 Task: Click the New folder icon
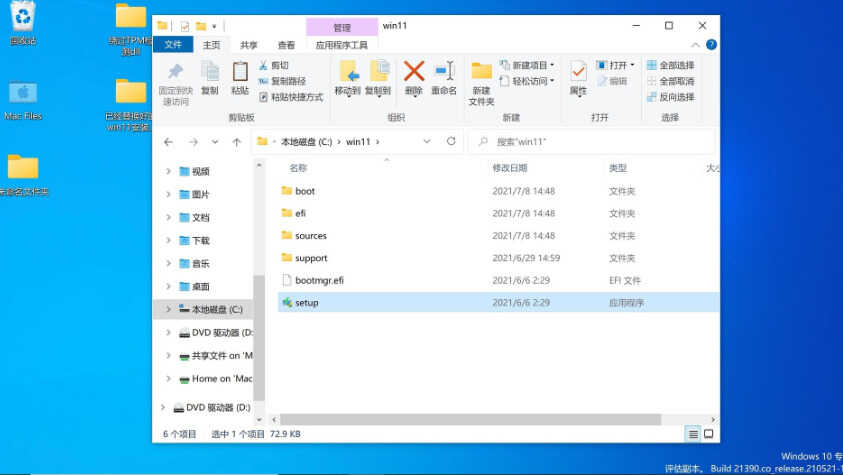pos(481,71)
